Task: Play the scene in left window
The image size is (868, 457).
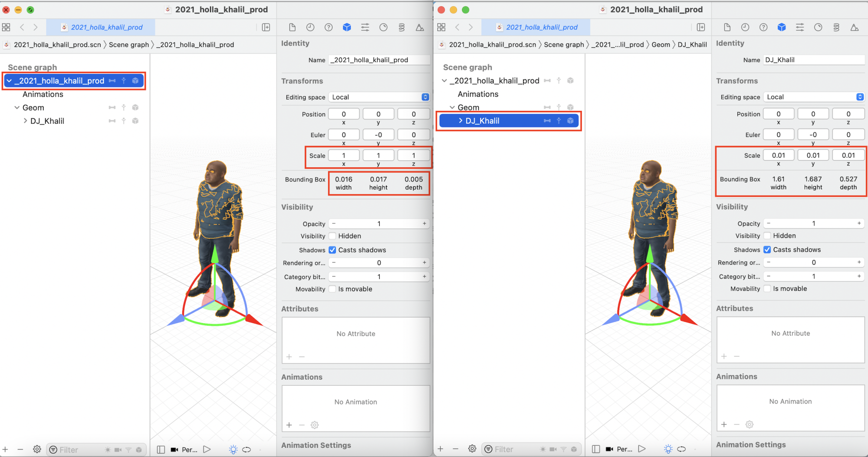Action: point(207,449)
